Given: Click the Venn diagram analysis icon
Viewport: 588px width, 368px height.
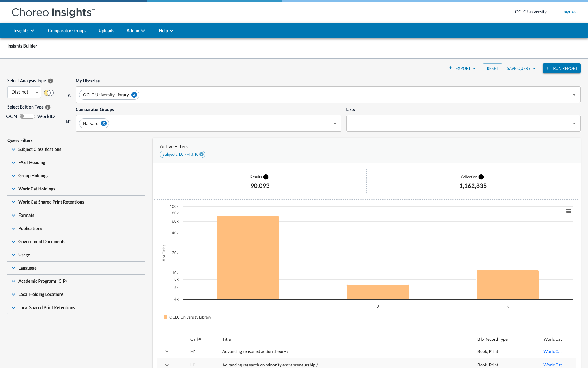Looking at the screenshot, I should tap(49, 93).
